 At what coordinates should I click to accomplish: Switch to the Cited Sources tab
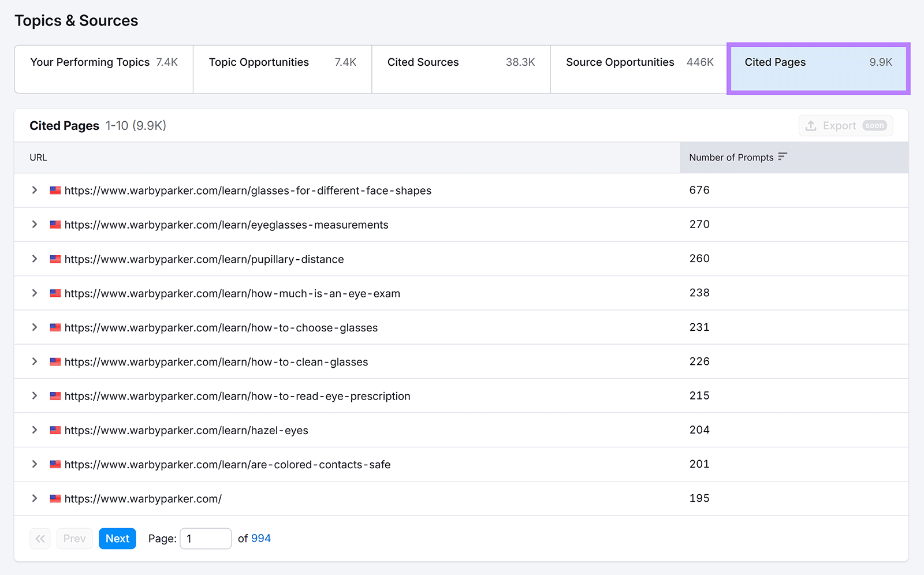click(423, 62)
